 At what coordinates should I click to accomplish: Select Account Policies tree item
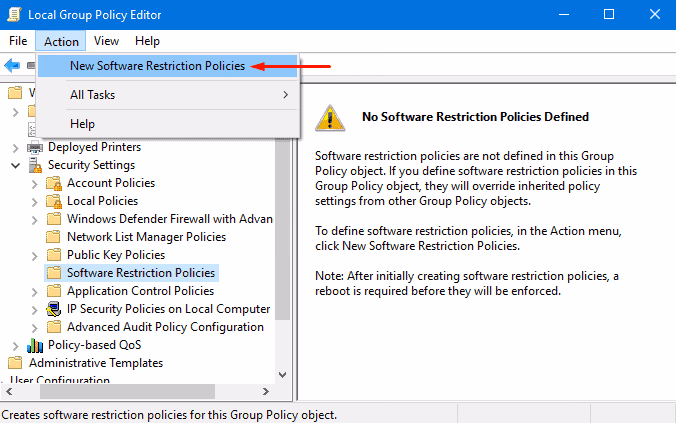coord(111,183)
